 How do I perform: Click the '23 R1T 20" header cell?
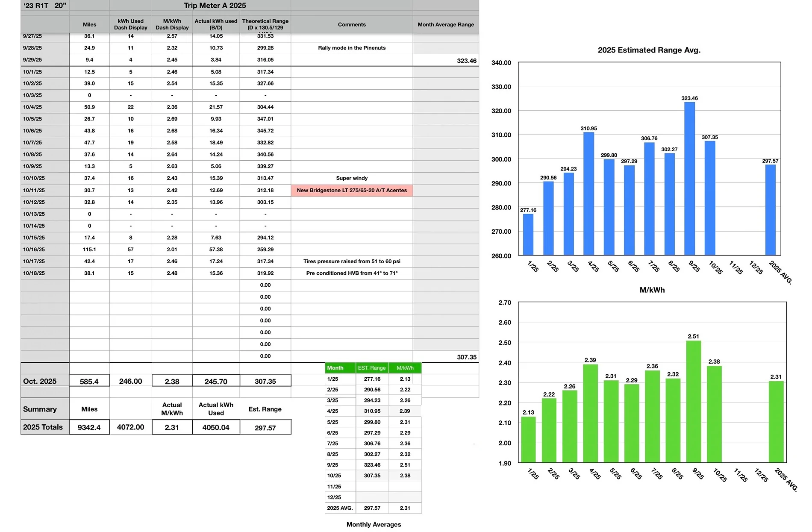pos(45,6)
